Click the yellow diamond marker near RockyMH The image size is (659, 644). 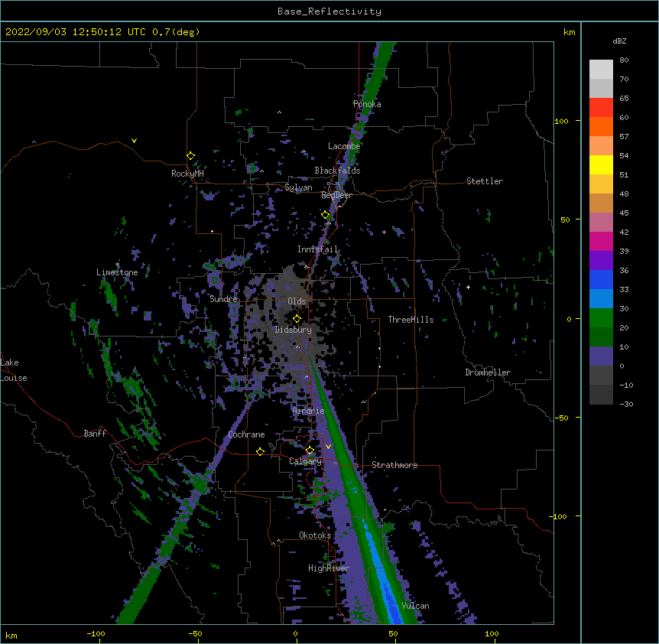(x=190, y=156)
